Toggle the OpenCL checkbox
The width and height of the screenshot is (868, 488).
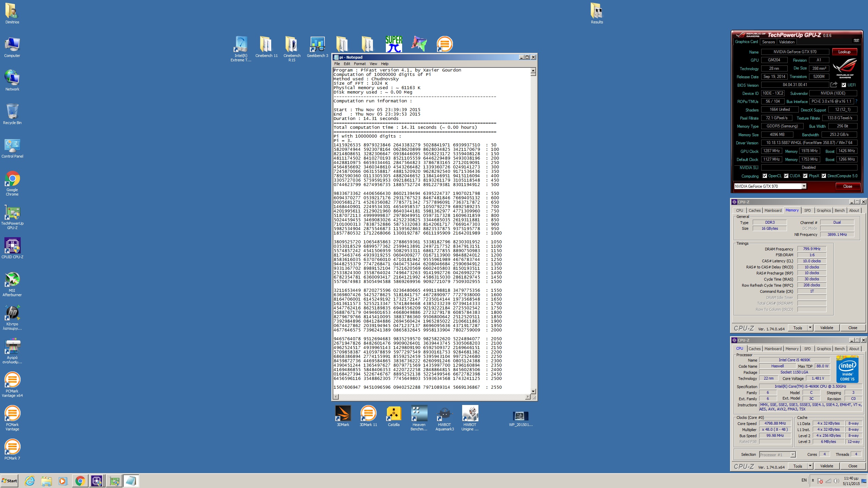coord(765,176)
